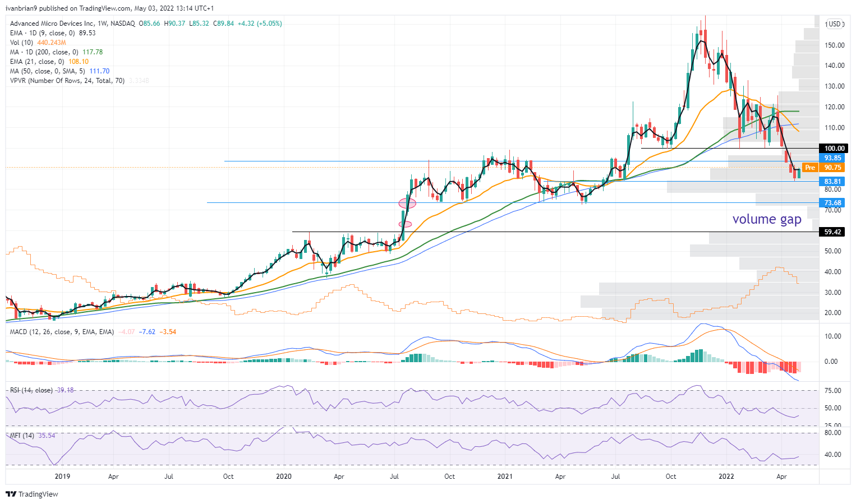Select the blue 93.85 price label
Screen dimensions: 856x504
(x=832, y=158)
